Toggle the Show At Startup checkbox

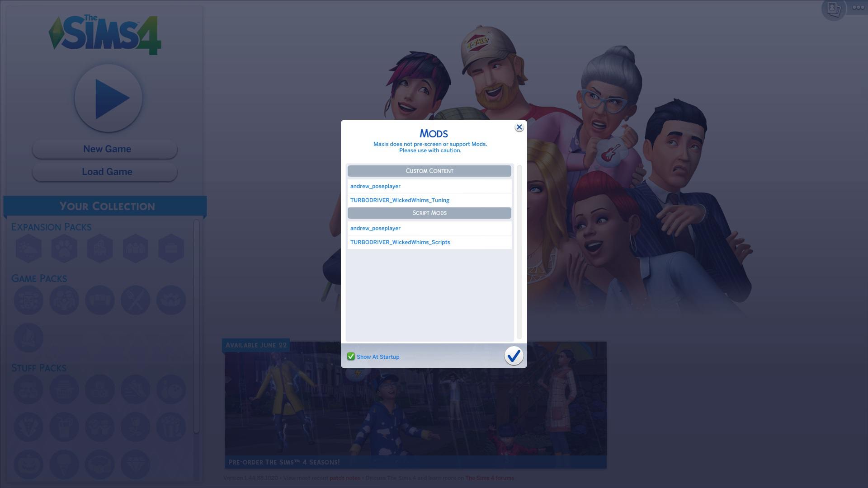point(351,357)
